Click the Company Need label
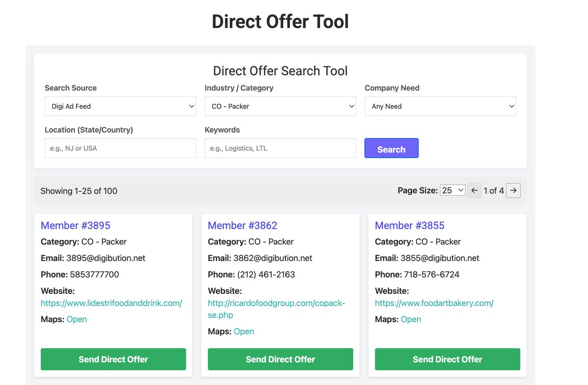Screen dimensions: 588x385 [392, 88]
